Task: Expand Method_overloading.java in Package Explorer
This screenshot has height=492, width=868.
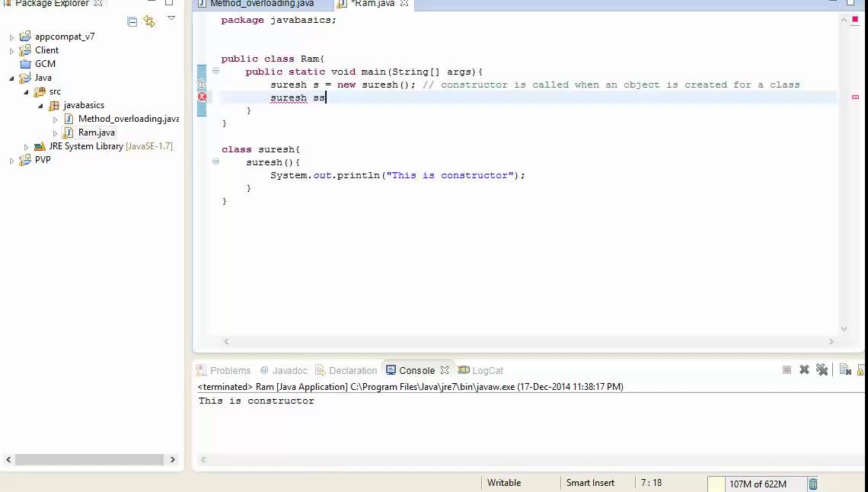Action: 55,120
